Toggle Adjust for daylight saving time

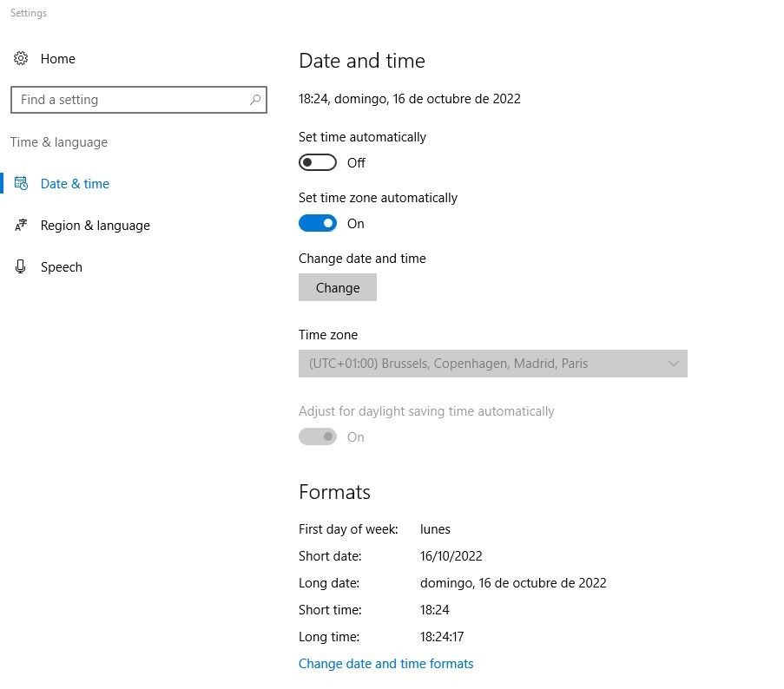[x=318, y=437]
